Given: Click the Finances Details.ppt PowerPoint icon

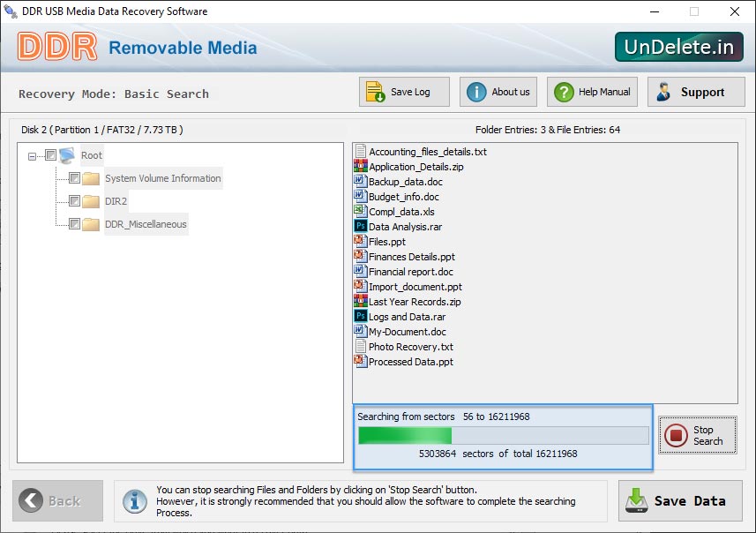Looking at the screenshot, I should click(361, 256).
